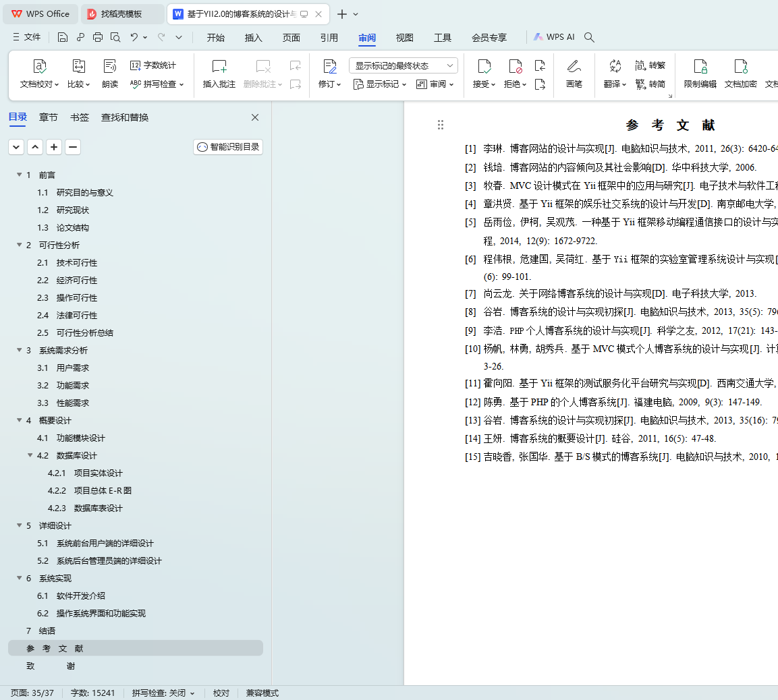Click 插入批注 to insert comment
Image resolution: width=778 pixels, height=700 pixels.
[219, 74]
